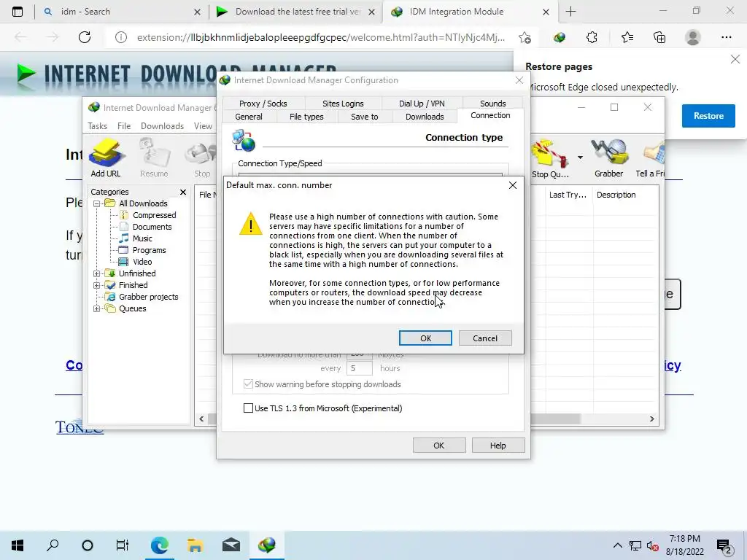The height and width of the screenshot is (560, 747).
Task: Open the Favorites star icon
Action: (627, 37)
